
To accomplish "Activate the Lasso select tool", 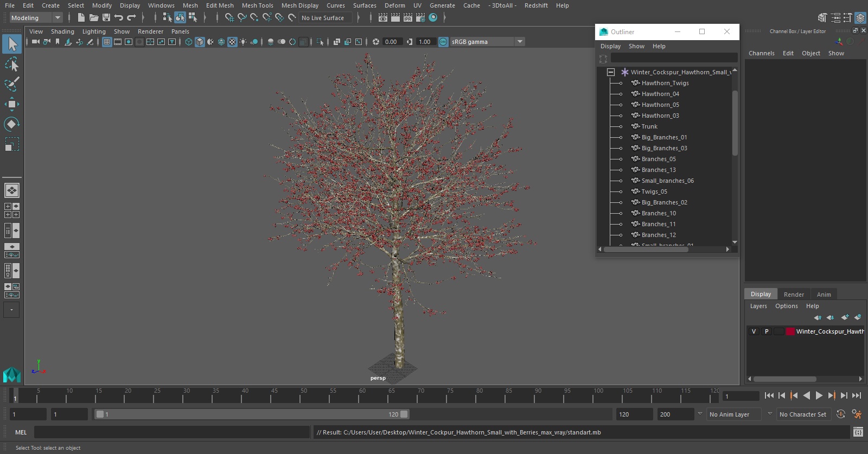I will [x=12, y=65].
